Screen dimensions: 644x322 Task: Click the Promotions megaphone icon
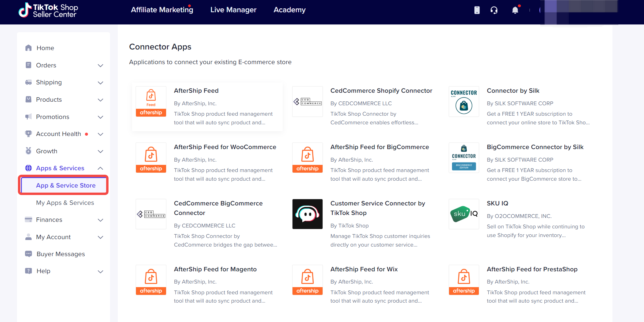[x=28, y=117]
